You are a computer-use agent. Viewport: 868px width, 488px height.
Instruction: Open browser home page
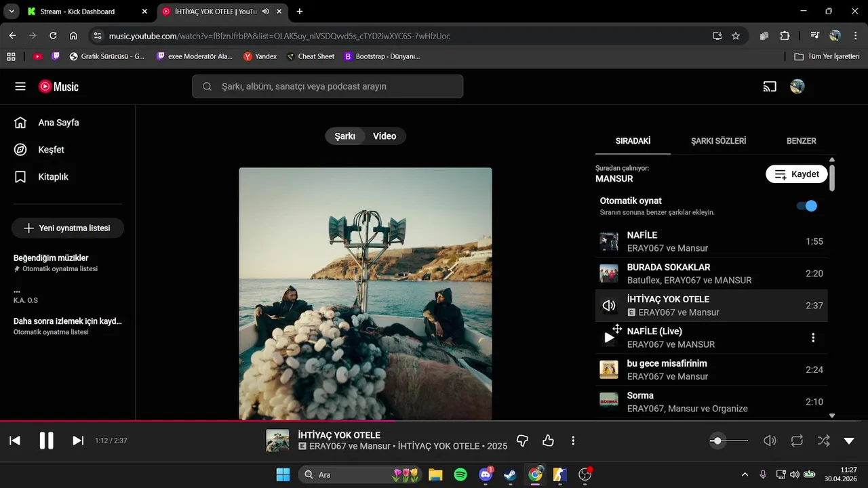pyautogui.click(x=73, y=36)
